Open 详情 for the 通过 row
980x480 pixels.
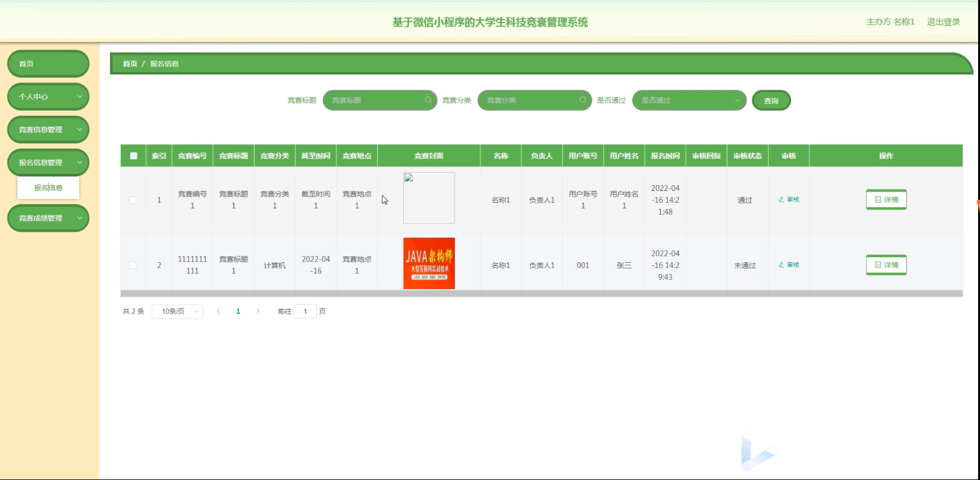[886, 200]
